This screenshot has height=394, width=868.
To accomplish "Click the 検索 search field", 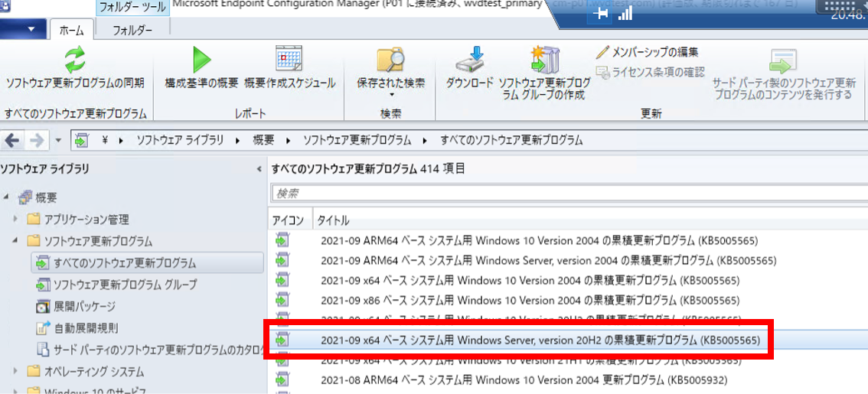I will click(x=569, y=193).
